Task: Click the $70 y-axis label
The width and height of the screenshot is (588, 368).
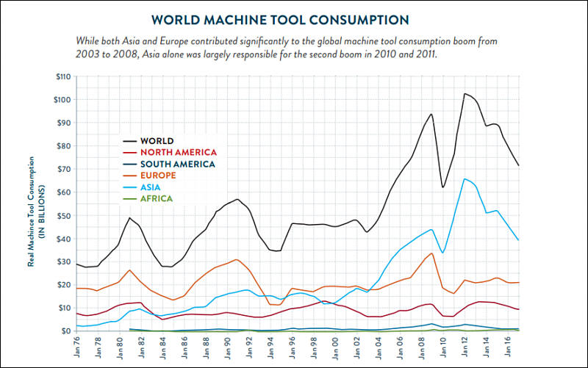Action: (x=64, y=169)
